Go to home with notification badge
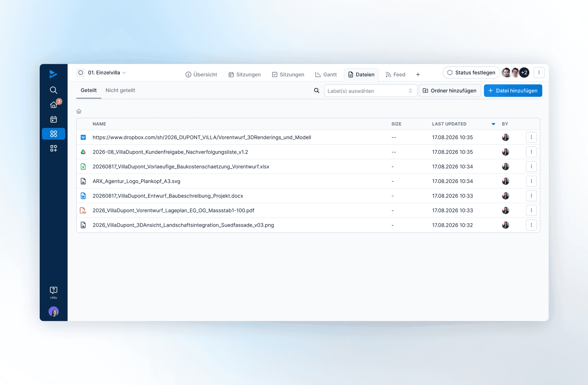The image size is (588, 385). coord(53,105)
